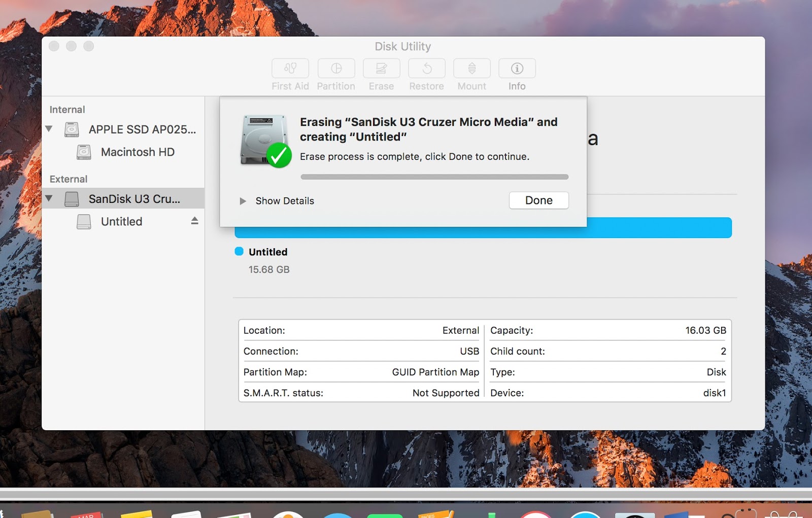Expand Show Details triangle in dialog
Screen dimensions: 812x518
click(243, 201)
